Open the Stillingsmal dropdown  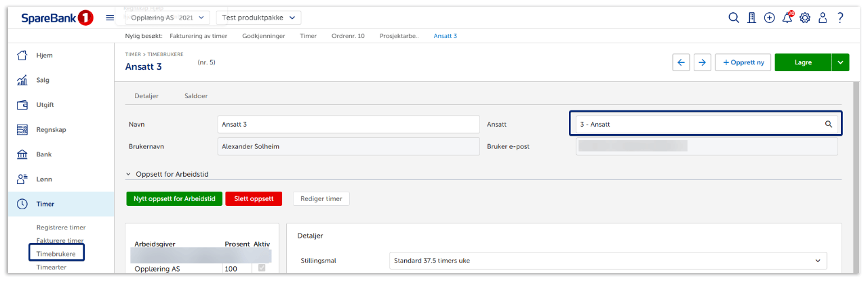click(x=608, y=261)
